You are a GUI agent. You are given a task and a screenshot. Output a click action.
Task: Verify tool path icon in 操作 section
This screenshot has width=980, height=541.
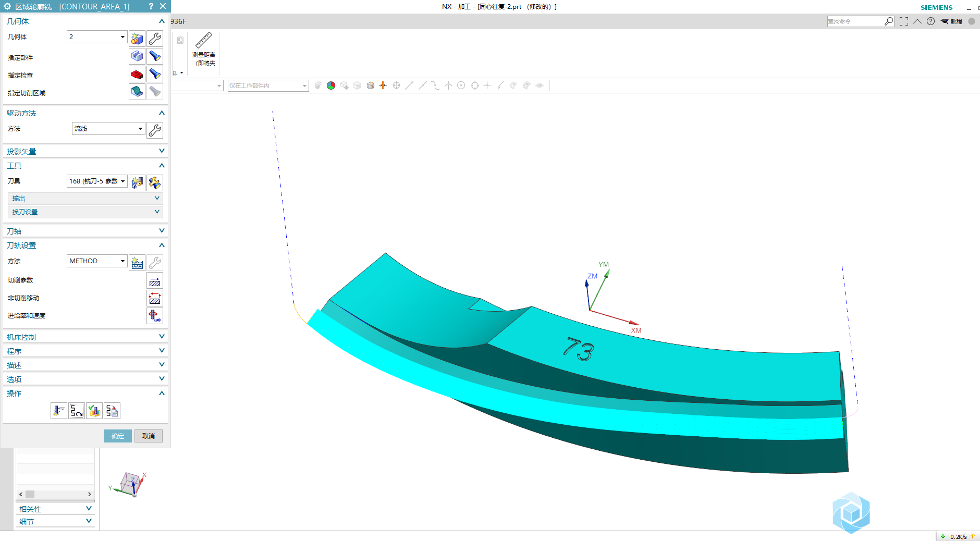point(94,411)
